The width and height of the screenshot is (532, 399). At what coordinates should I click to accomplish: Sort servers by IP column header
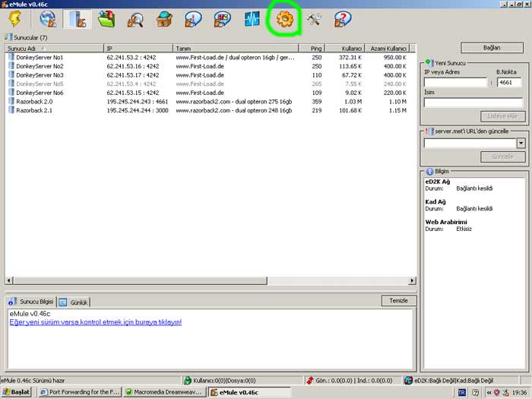point(138,49)
